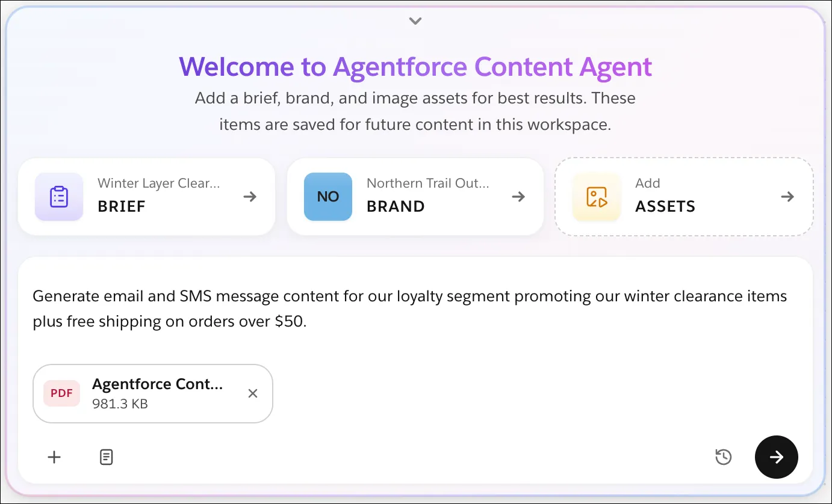
Task: Click the red PDF file badge
Action: 61,393
